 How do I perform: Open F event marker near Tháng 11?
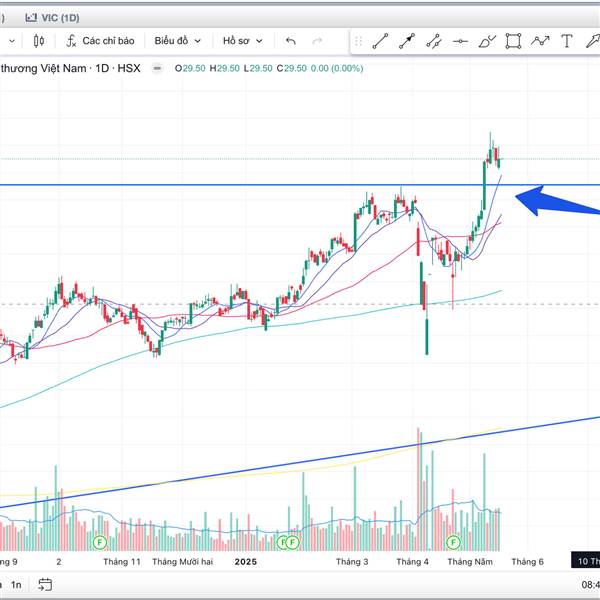click(99, 542)
